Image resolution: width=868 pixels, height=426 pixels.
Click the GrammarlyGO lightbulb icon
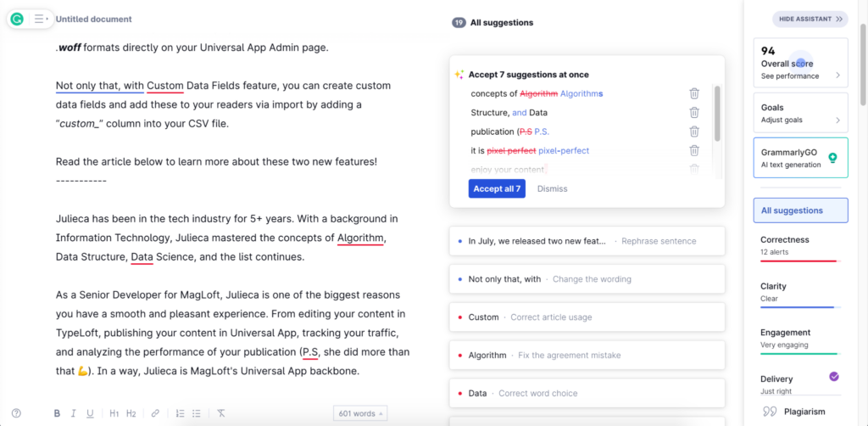pos(832,158)
